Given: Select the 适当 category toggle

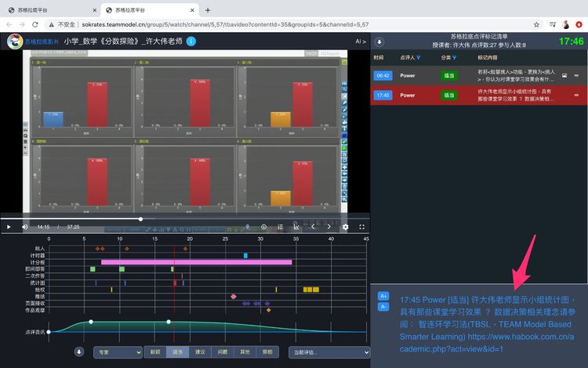Looking at the screenshot, I should [x=177, y=352].
